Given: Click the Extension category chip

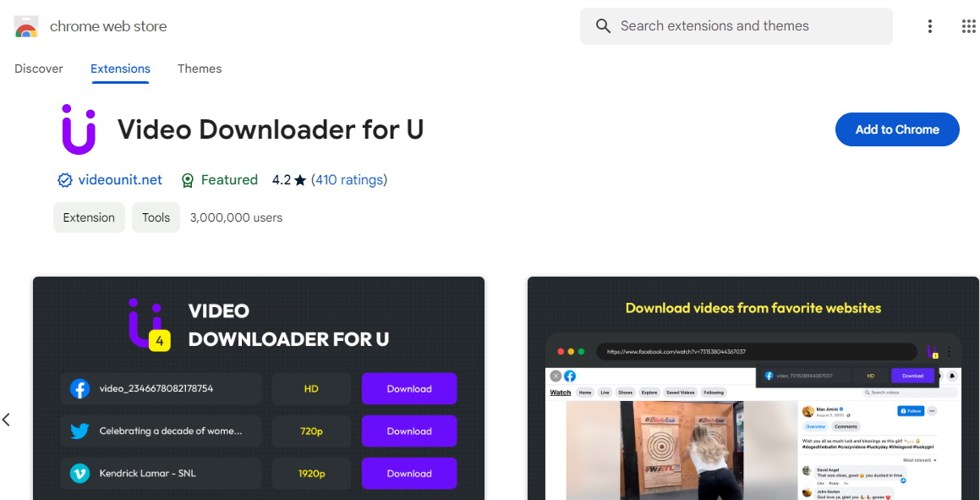Looking at the screenshot, I should (89, 217).
